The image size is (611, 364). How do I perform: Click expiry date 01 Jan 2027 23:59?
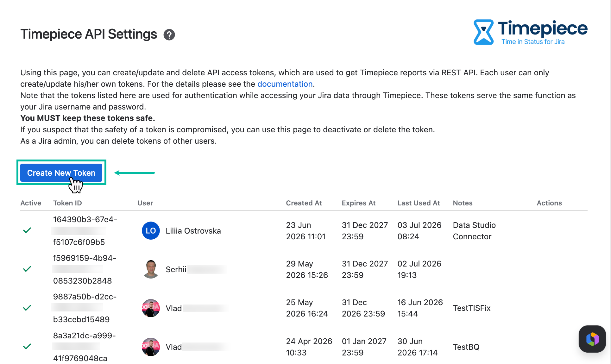point(364,347)
